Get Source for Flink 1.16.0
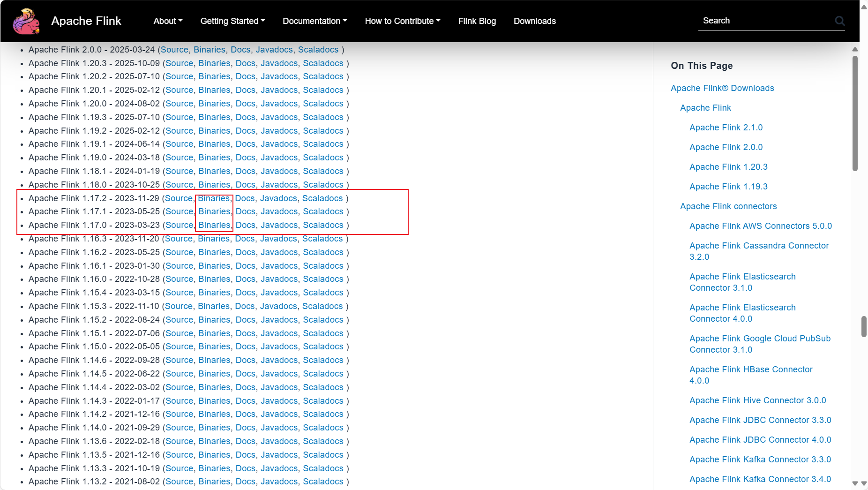The image size is (868, 490). [180, 279]
